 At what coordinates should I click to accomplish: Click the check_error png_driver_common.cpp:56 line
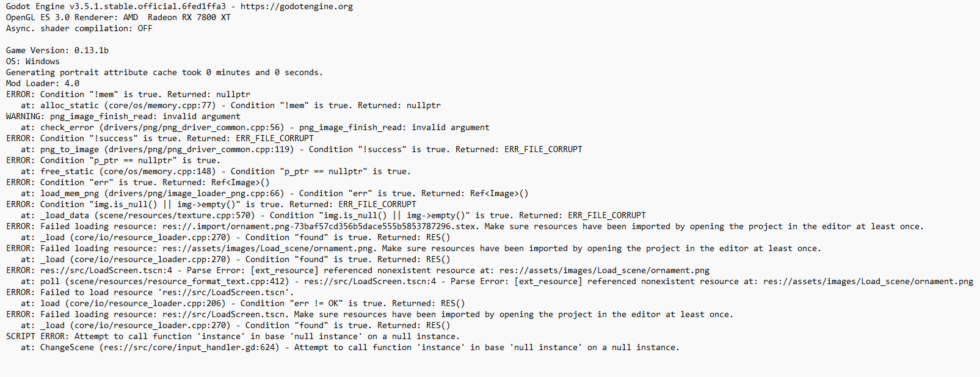tap(255, 128)
